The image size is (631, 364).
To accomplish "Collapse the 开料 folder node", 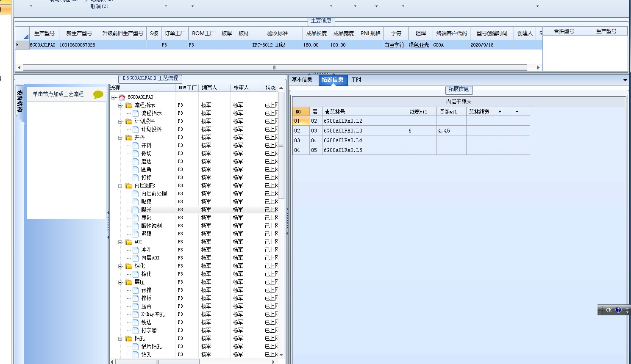I will click(120, 138).
